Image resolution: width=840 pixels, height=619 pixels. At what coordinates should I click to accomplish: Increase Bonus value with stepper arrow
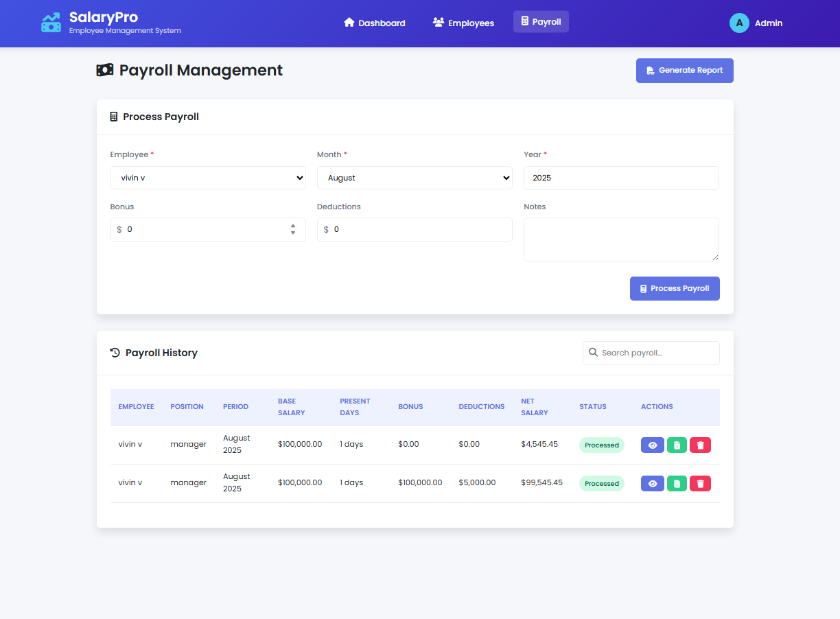click(x=293, y=226)
